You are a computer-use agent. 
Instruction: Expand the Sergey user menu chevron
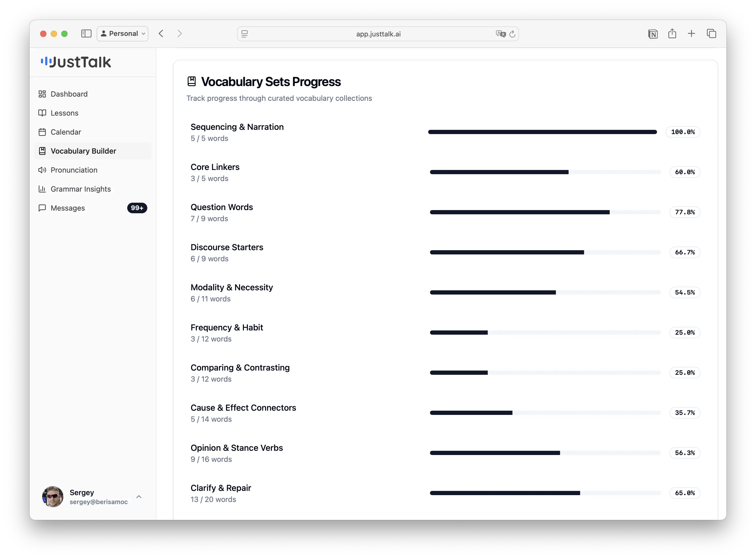point(139,497)
